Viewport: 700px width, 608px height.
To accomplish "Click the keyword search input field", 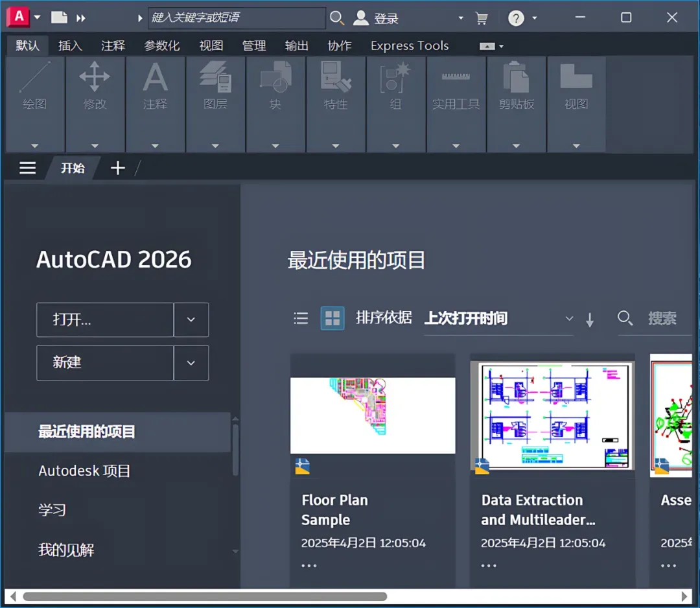I will pos(237,18).
